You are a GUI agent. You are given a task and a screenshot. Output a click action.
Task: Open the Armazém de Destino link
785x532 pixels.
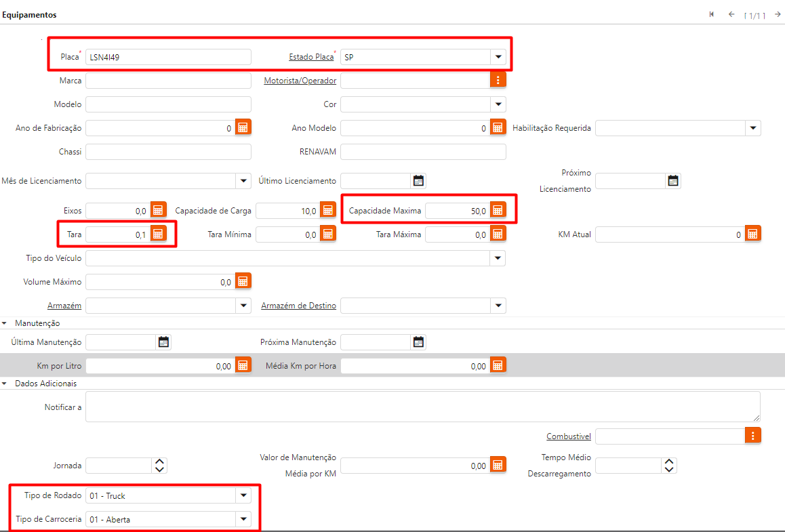click(x=298, y=305)
